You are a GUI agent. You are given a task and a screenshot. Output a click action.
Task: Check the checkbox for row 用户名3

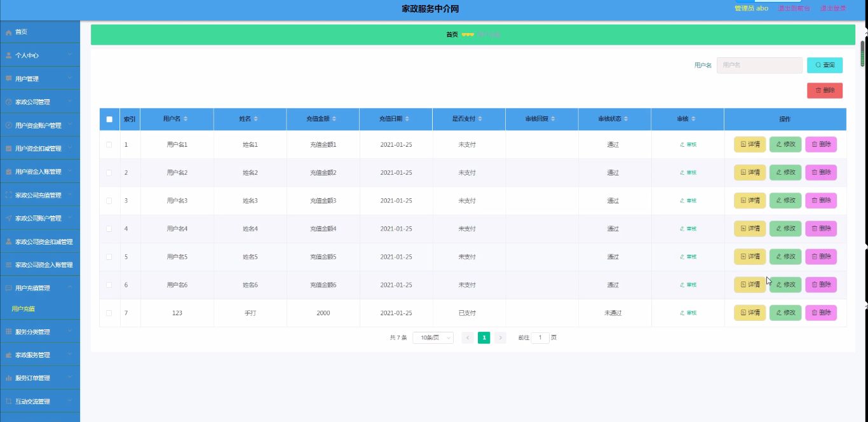coord(109,200)
